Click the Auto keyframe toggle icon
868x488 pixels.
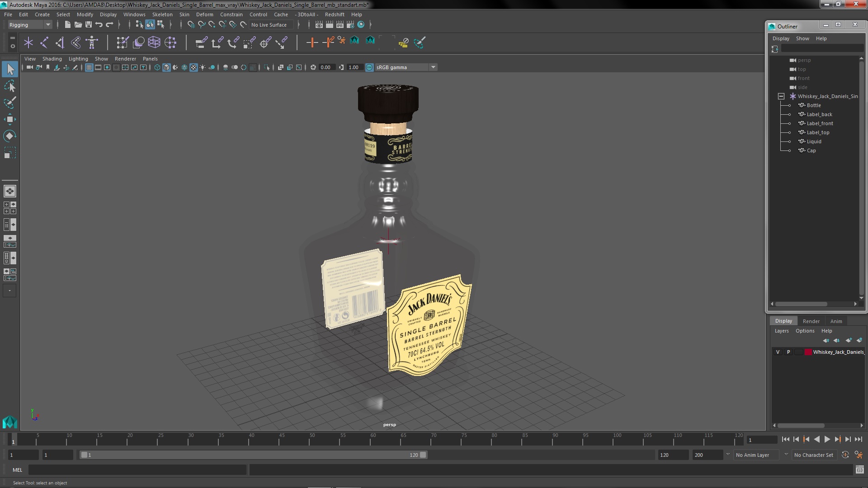click(x=845, y=455)
